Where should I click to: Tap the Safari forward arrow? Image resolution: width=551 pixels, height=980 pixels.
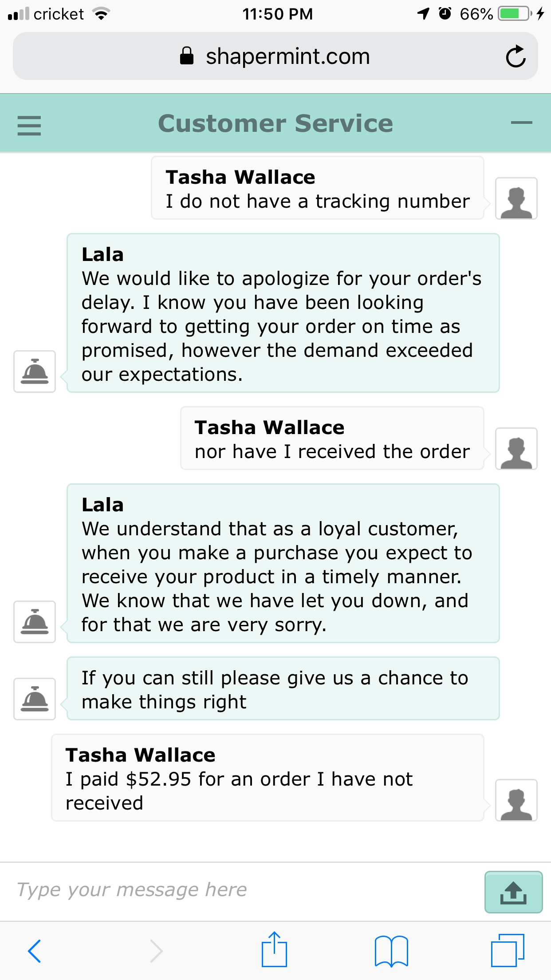pos(156,951)
